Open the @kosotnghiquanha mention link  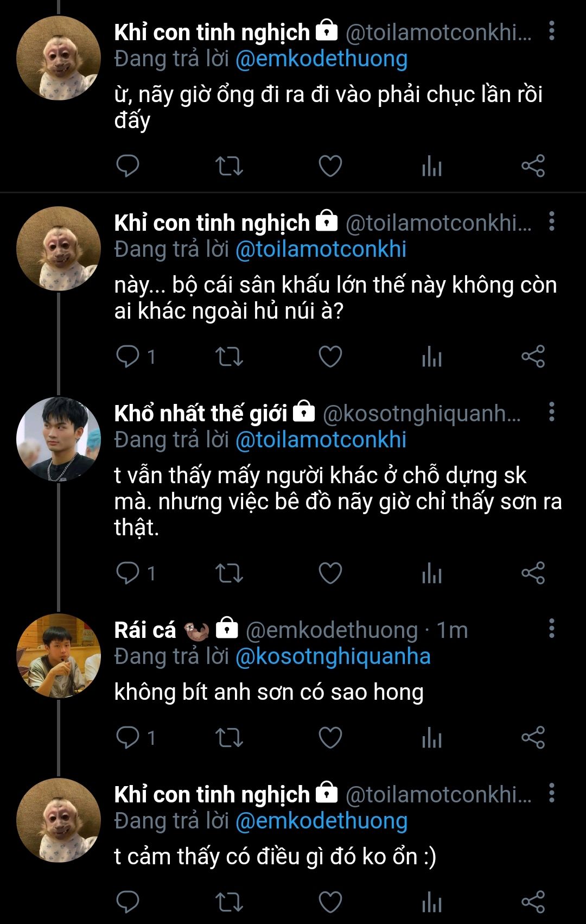[x=333, y=656]
